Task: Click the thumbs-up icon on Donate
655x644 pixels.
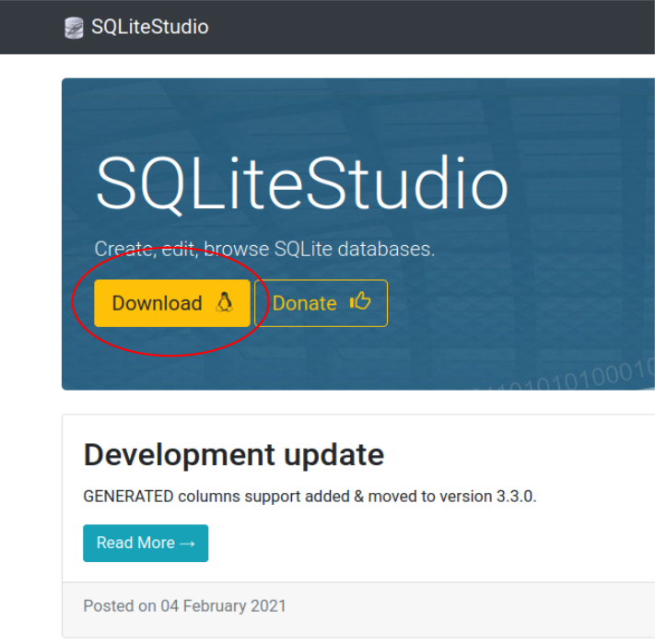Action: [x=360, y=301]
